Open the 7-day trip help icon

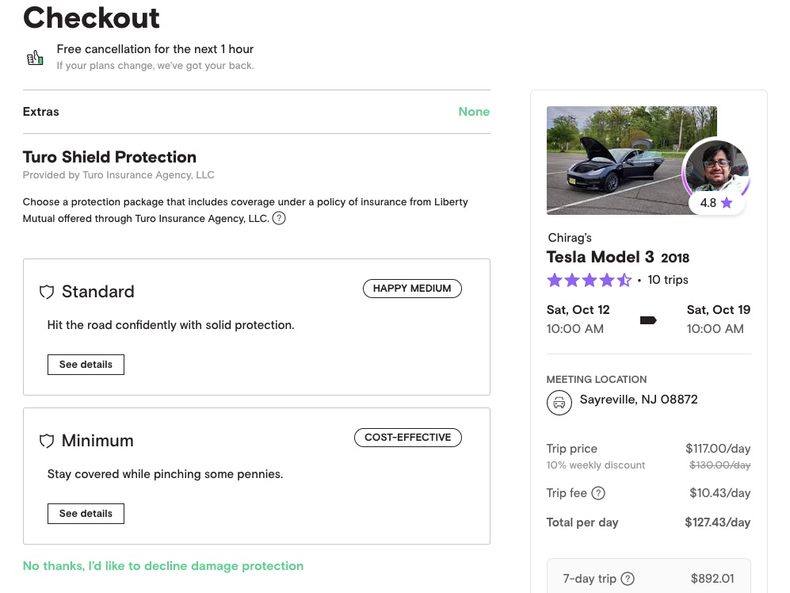click(628, 578)
